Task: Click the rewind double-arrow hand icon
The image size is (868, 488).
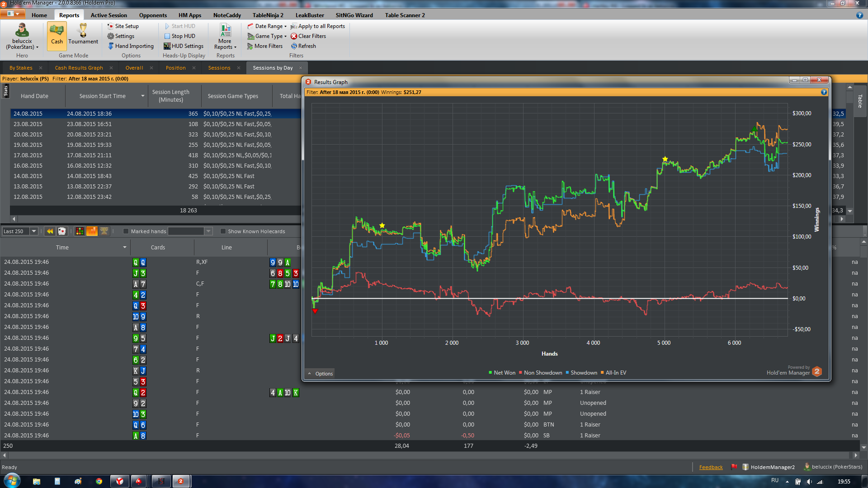Action: pos(50,231)
